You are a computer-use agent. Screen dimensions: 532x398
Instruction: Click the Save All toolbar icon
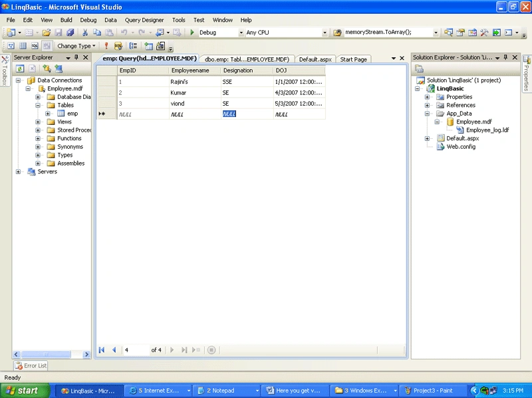pyautogui.click(x=70, y=32)
